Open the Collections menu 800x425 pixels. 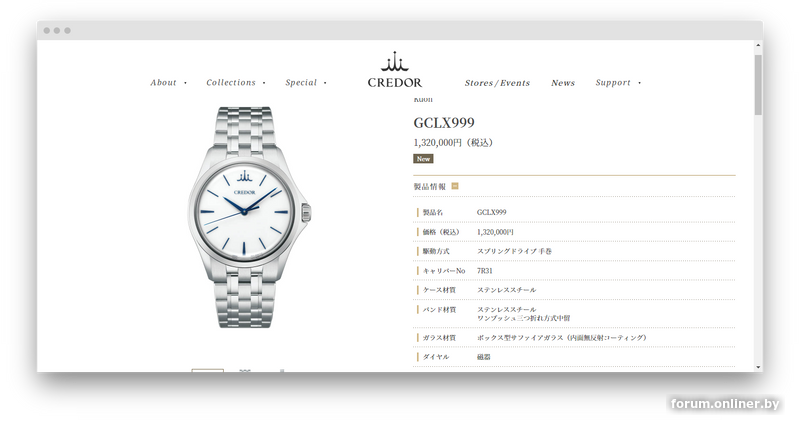point(231,83)
